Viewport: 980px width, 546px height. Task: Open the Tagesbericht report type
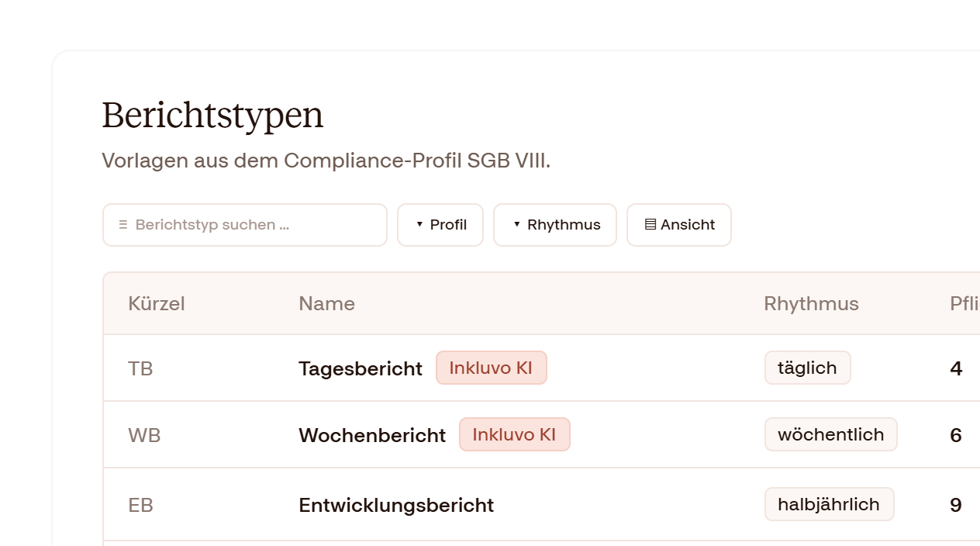[361, 368]
